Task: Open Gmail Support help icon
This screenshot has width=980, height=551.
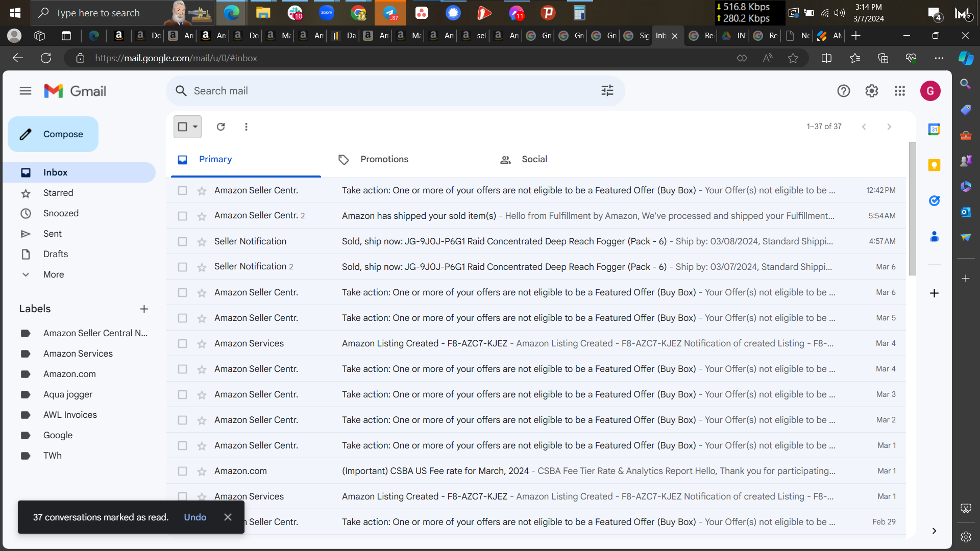Action: tap(843, 91)
